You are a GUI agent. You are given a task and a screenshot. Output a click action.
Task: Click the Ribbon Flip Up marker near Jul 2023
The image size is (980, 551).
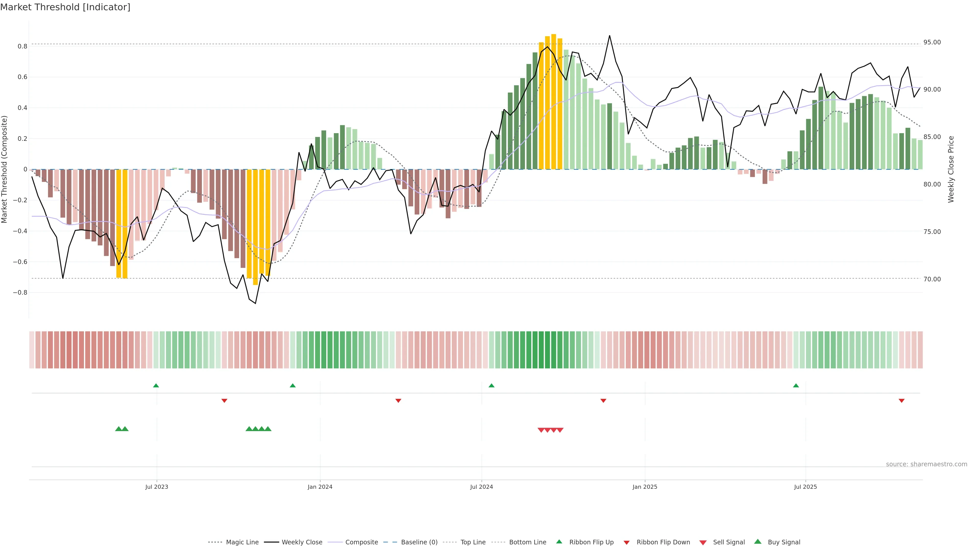[x=156, y=386]
